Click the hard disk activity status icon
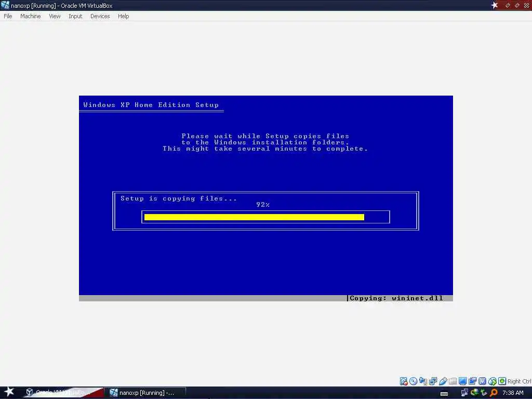The width and height of the screenshot is (532, 399). point(403,381)
